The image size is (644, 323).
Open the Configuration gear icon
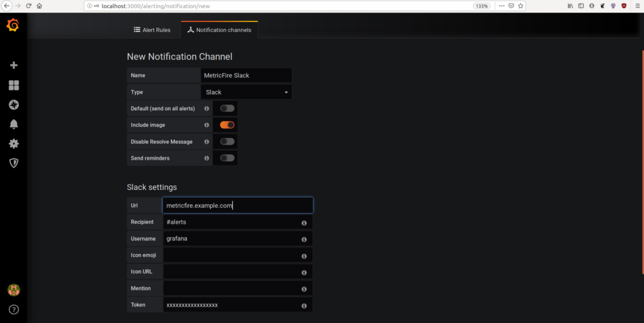pos(14,143)
